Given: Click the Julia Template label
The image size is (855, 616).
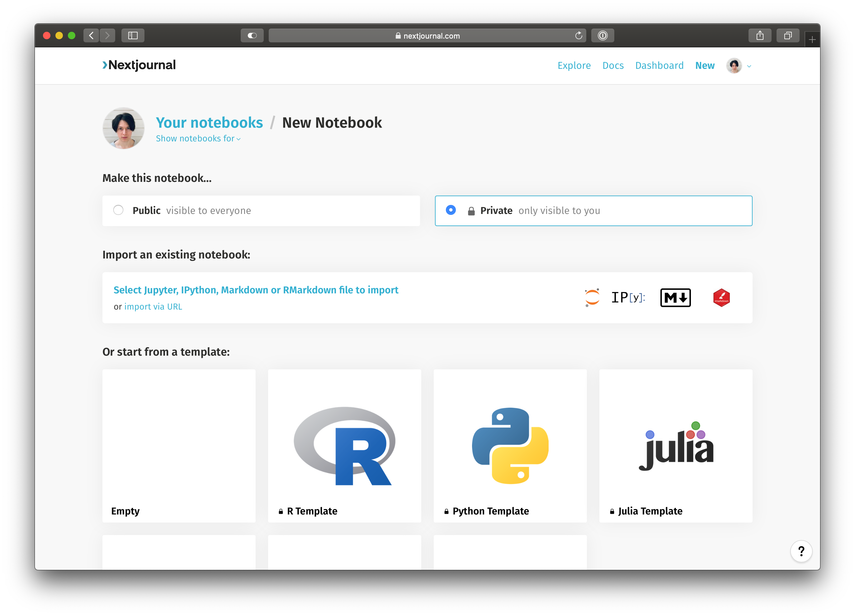Looking at the screenshot, I should [650, 511].
